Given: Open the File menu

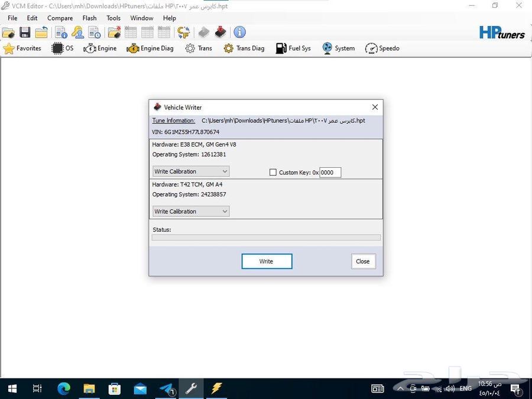Looking at the screenshot, I should [12, 18].
